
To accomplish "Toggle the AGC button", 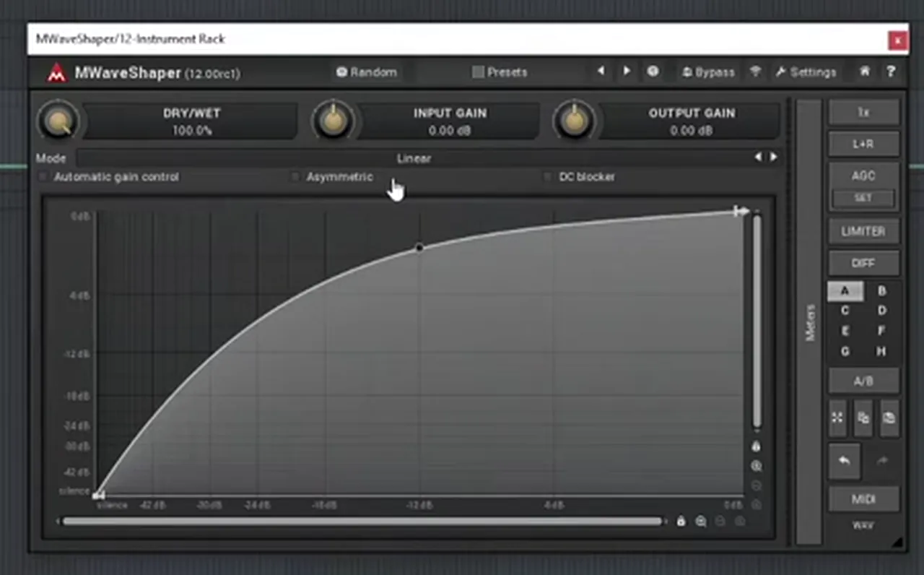I will point(864,176).
